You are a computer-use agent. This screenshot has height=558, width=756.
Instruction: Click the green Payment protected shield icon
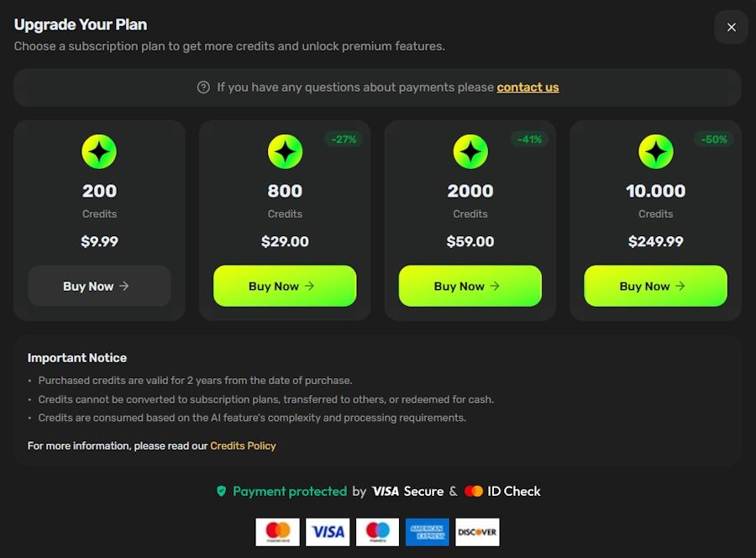pyautogui.click(x=220, y=491)
